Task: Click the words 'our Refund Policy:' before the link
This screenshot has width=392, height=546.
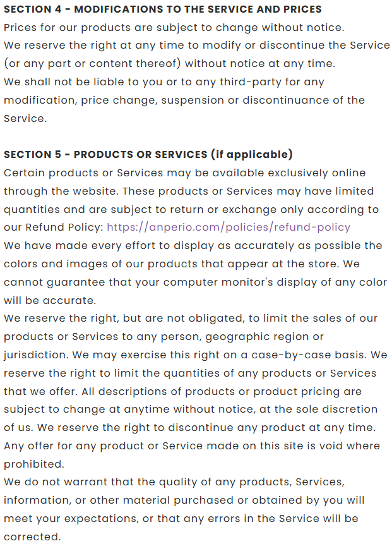Action: 54,227
